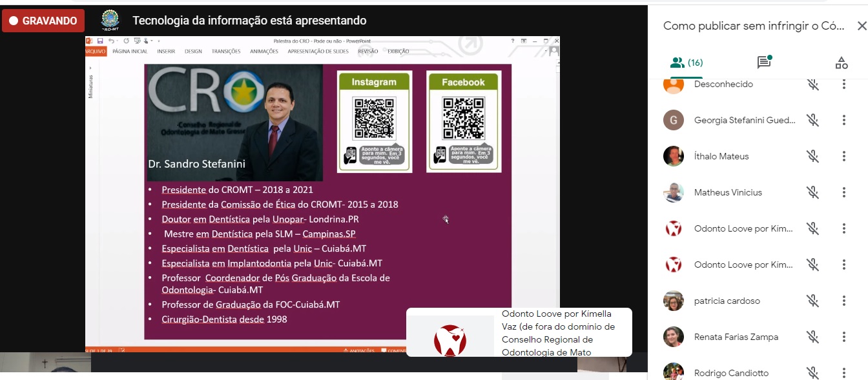Open more options for Renata Farias Zampa
The image size is (868, 380).
[843, 337]
